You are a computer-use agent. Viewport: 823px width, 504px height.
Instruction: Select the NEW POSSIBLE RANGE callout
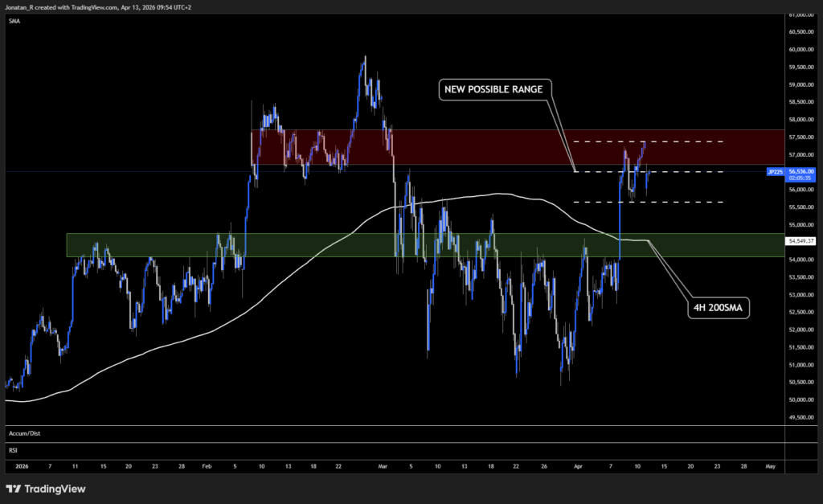496,89
